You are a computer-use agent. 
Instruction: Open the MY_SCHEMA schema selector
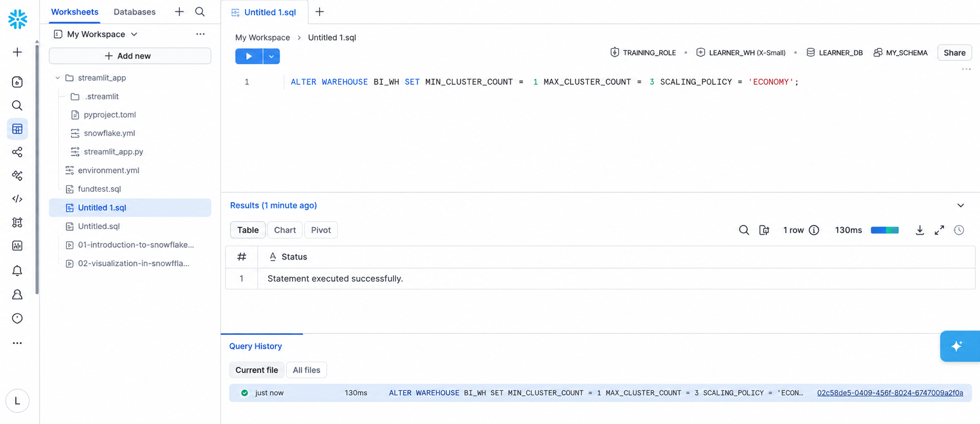(x=900, y=52)
